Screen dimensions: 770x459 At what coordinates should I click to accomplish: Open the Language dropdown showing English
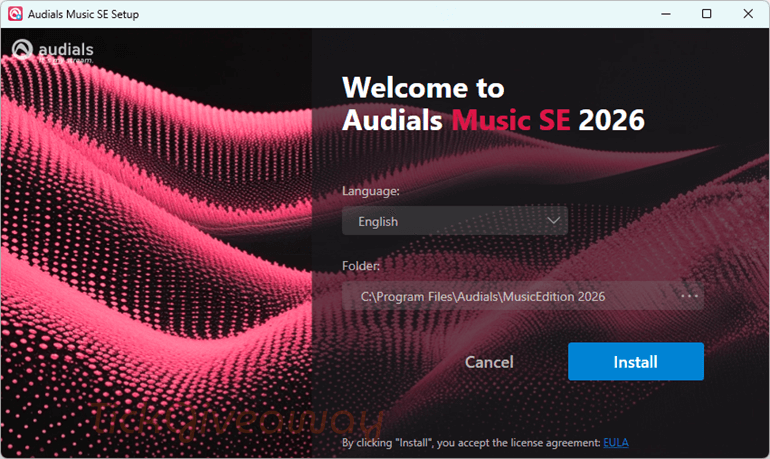click(x=455, y=221)
